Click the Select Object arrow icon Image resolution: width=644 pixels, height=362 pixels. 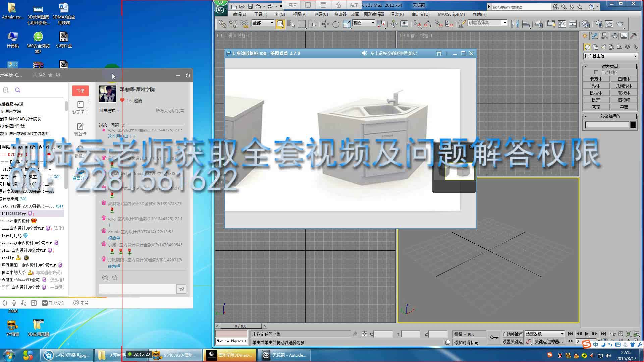coord(280,24)
